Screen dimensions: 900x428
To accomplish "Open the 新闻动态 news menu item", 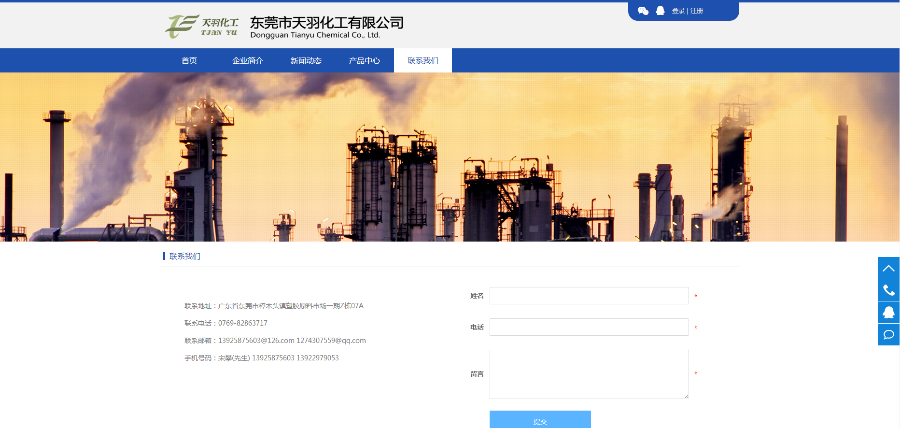I will (306, 60).
